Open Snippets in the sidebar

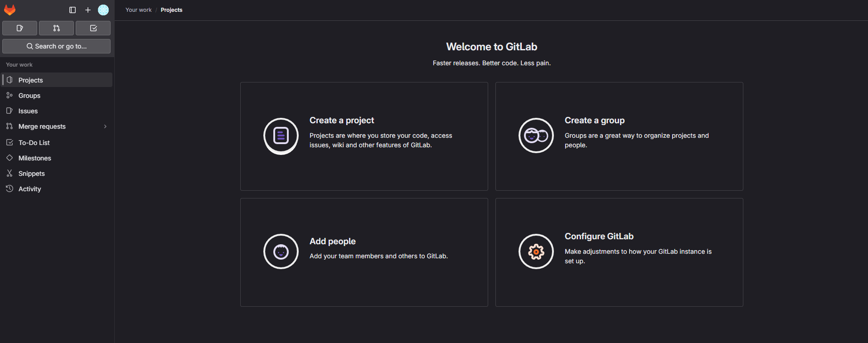[x=57, y=174]
